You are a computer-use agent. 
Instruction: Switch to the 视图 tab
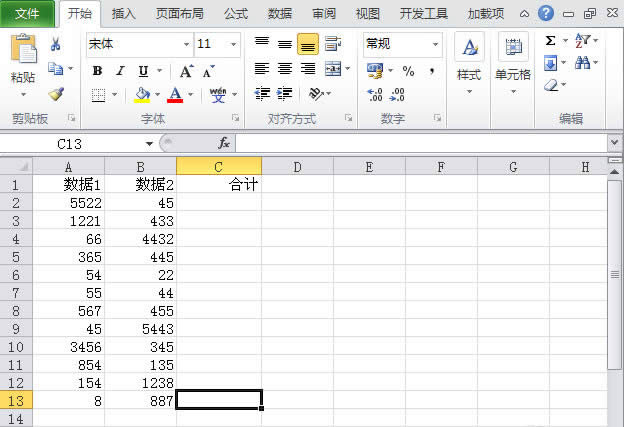(x=368, y=14)
